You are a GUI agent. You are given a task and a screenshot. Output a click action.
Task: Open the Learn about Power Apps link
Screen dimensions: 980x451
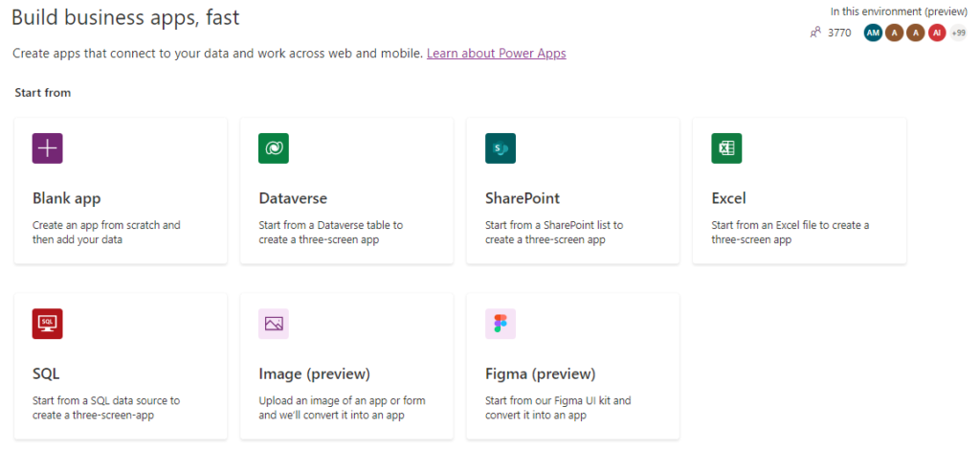pos(497,54)
